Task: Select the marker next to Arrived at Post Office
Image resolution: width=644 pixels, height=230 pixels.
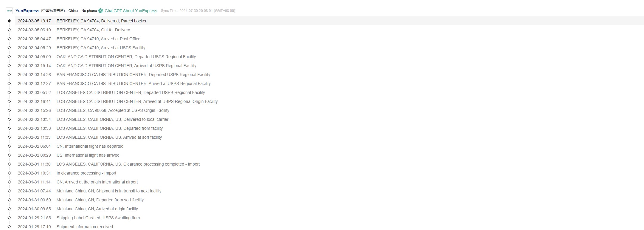Action: click(x=9, y=39)
